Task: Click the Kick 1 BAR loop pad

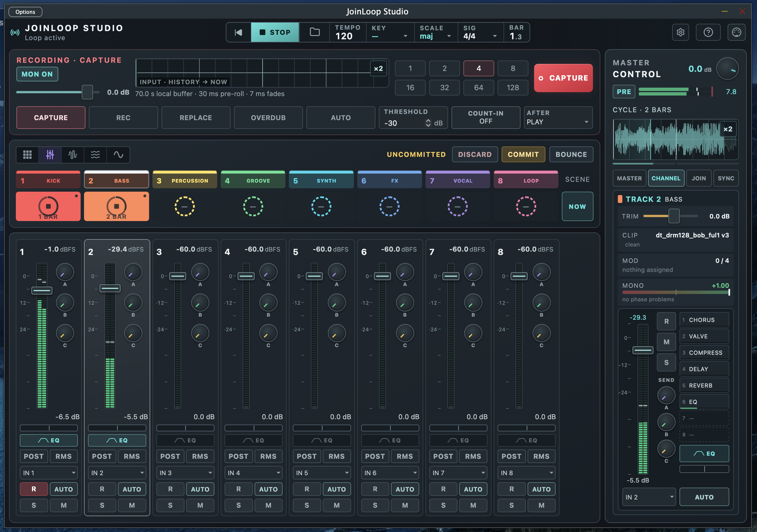Action: pos(48,207)
